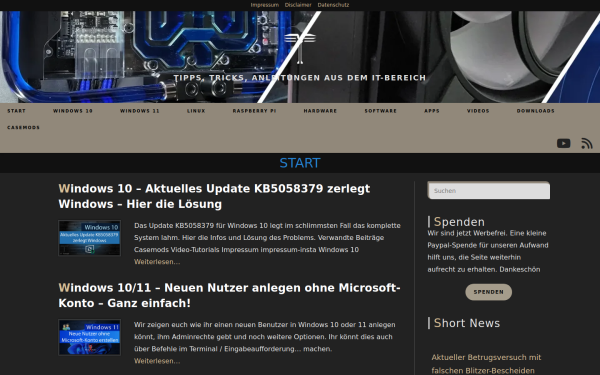This screenshot has height=375, width=600.
Task: Click Weiterlesen under the KB5058379 article
Action: click(x=157, y=262)
